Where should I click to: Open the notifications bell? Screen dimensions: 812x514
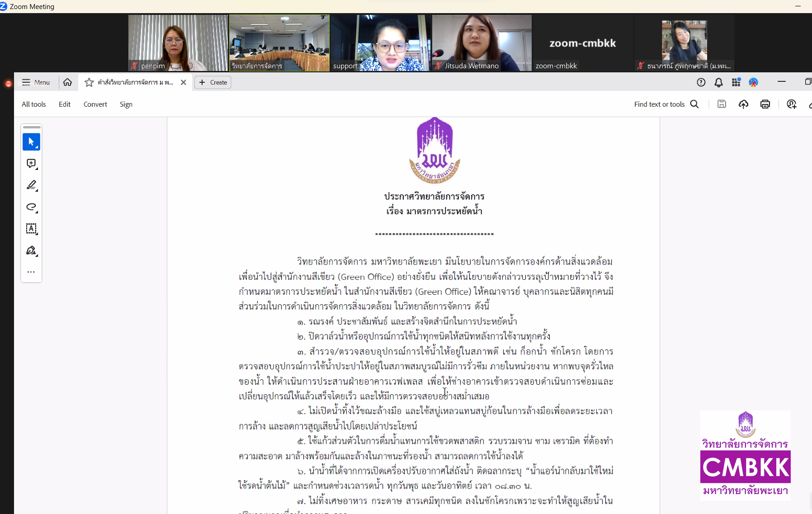click(x=718, y=82)
